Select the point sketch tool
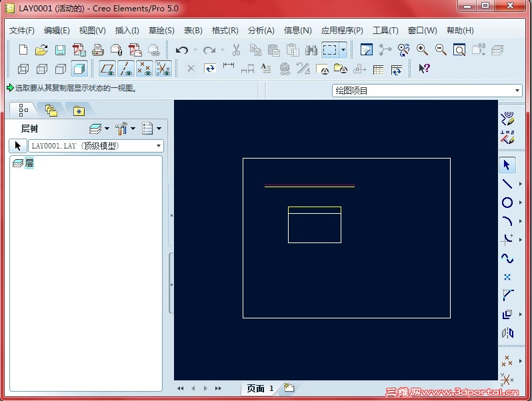This screenshot has height=401, width=532. click(x=507, y=277)
